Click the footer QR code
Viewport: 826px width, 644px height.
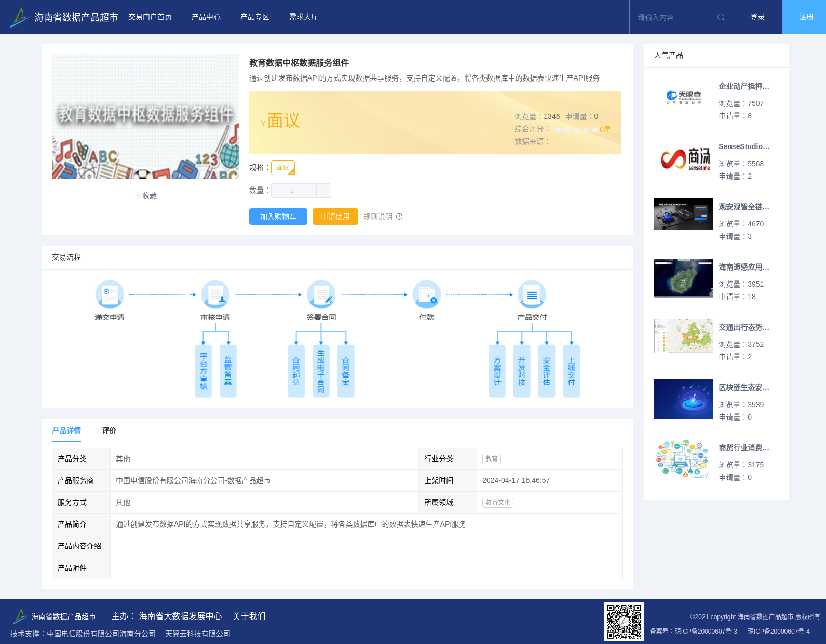624,622
